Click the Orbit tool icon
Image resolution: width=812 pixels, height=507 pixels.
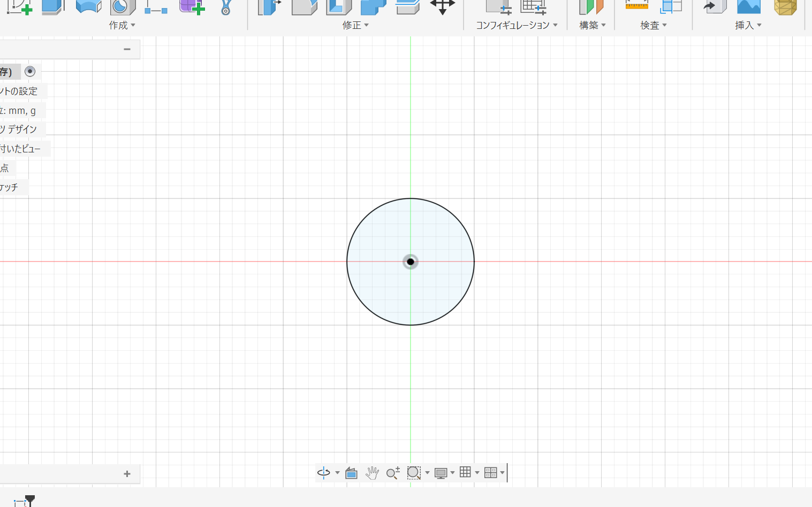324,473
